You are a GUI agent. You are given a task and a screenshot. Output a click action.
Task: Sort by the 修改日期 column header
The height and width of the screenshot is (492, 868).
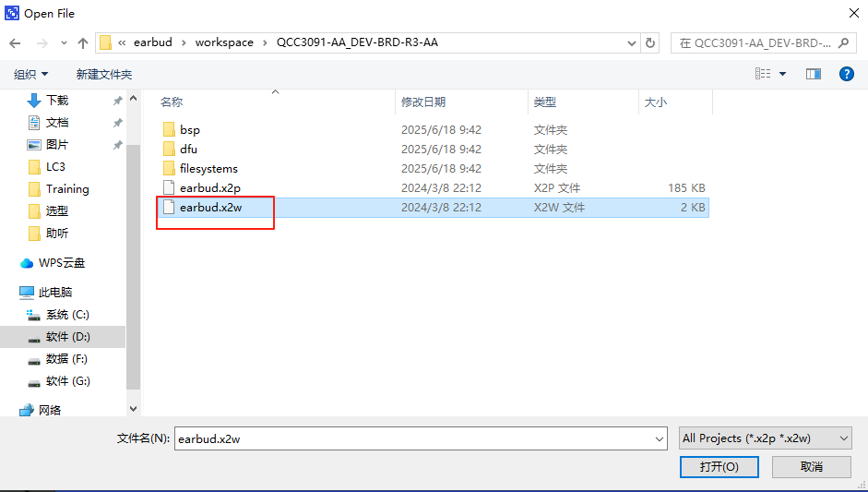tap(422, 102)
